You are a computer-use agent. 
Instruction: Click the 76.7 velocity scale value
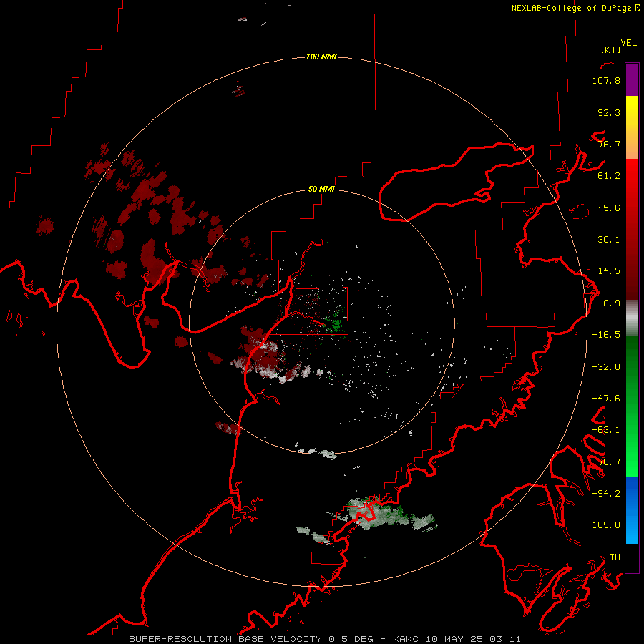click(x=609, y=144)
